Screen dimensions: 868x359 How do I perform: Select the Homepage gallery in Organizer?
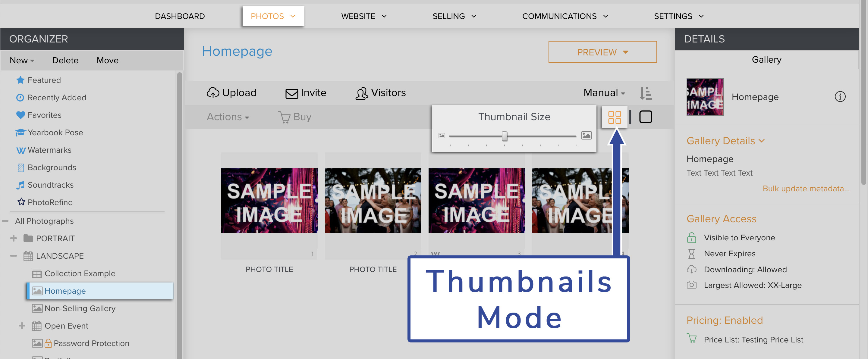[x=65, y=291]
